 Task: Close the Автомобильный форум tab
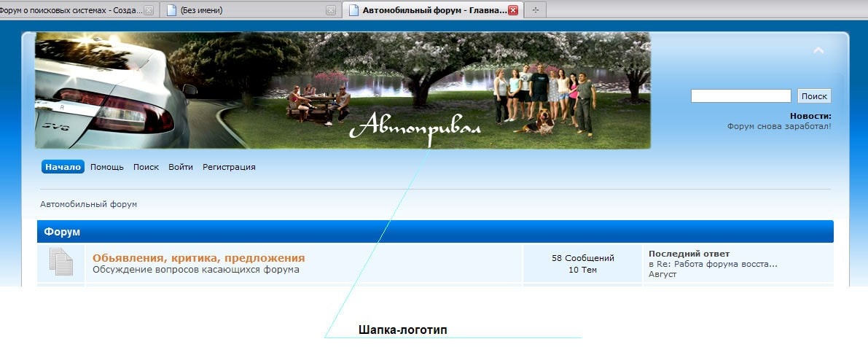point(512,10)
